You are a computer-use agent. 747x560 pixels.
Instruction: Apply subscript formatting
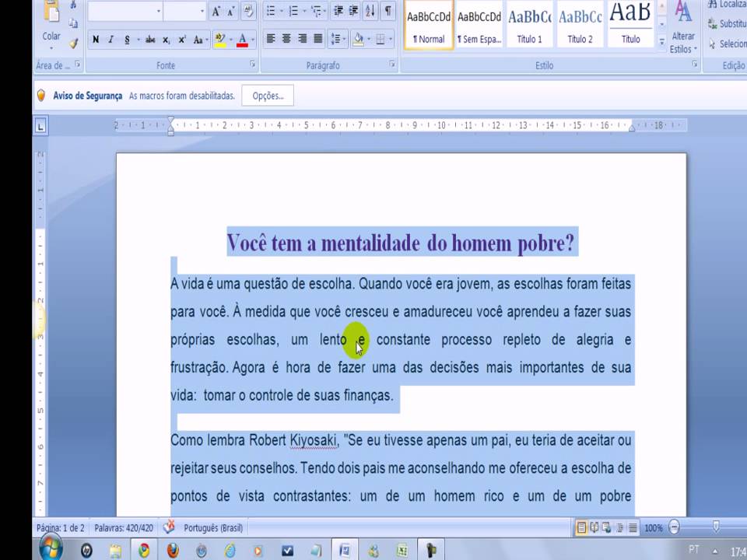click(x=167, y=40)
